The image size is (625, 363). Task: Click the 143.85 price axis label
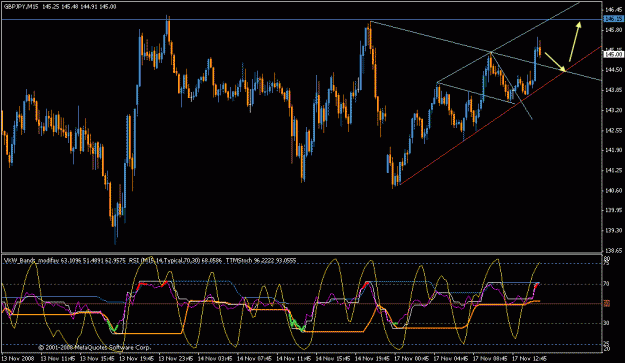(613, 90)
